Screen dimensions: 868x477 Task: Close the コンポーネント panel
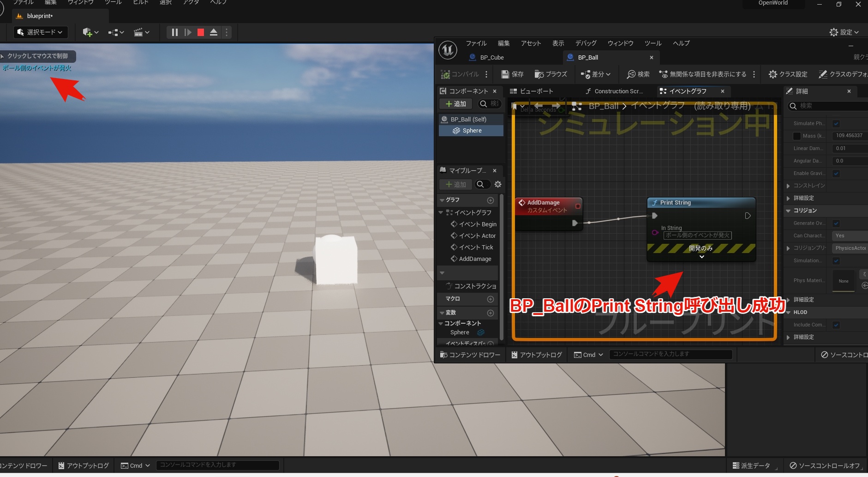495,91
